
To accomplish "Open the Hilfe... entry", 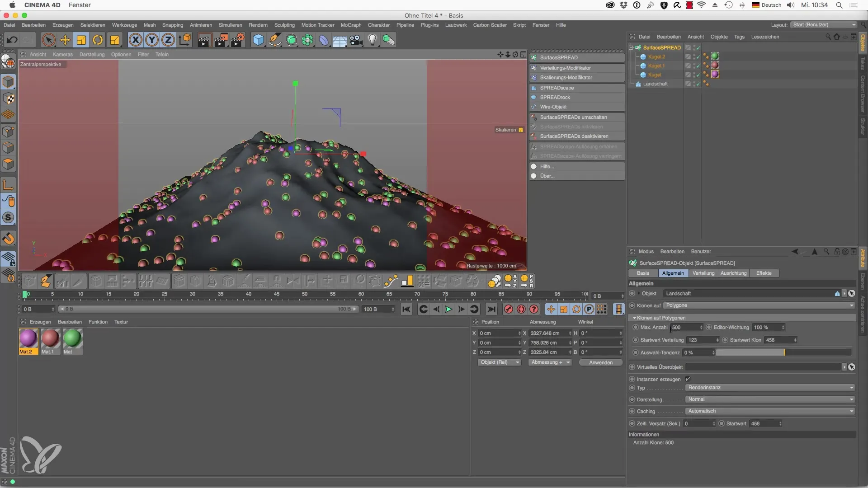I will 577,166.
